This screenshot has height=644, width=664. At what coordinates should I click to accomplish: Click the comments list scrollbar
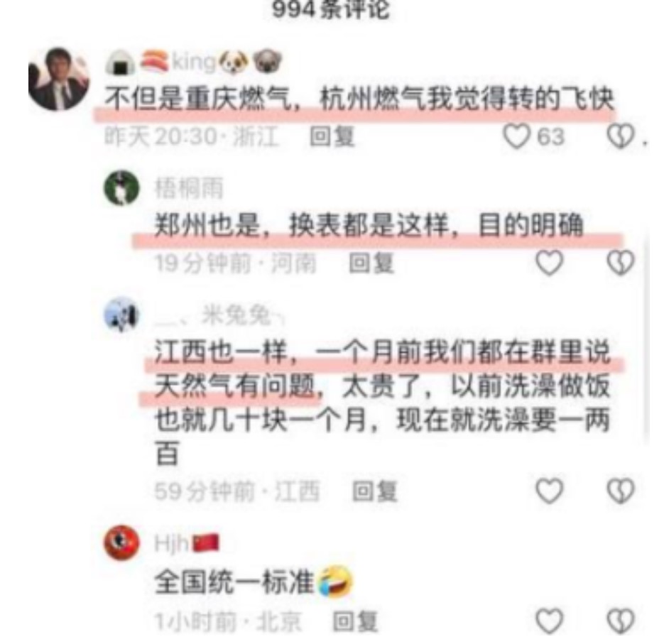tap(647, 339)
